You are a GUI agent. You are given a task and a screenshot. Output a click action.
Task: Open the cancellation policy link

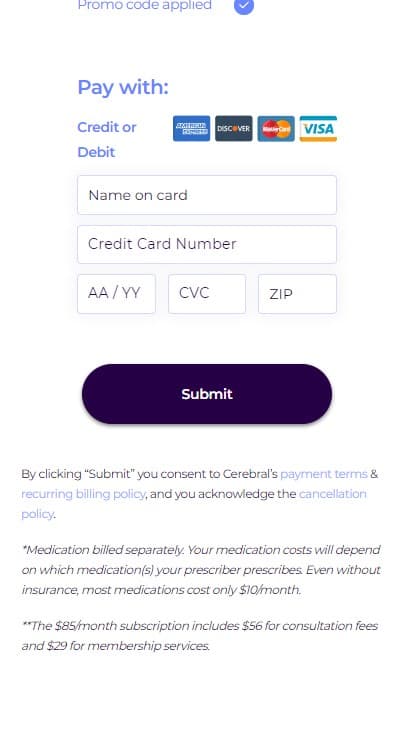pos(194,504)
